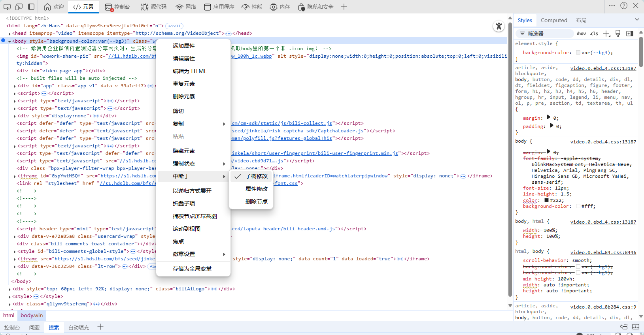Enable 属性修改 breakpoint option
The height and width of the screenshot is (335, 644).
pos(251,189)
